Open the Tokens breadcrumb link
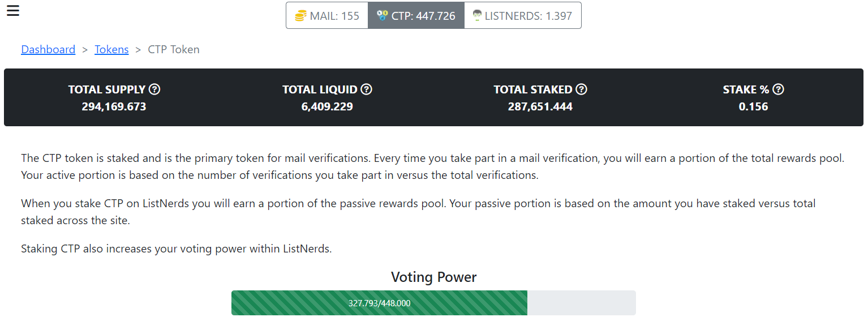868x317 pixels. (x=111, y=49)
